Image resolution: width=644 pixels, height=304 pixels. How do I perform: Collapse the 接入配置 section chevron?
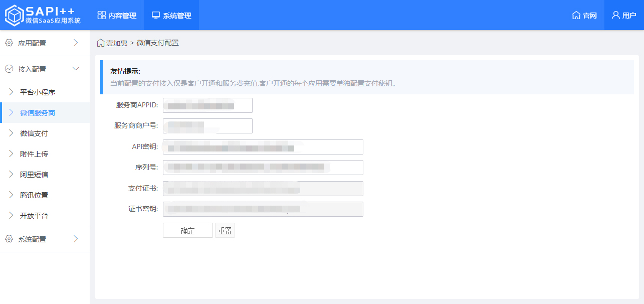point(76,69)
